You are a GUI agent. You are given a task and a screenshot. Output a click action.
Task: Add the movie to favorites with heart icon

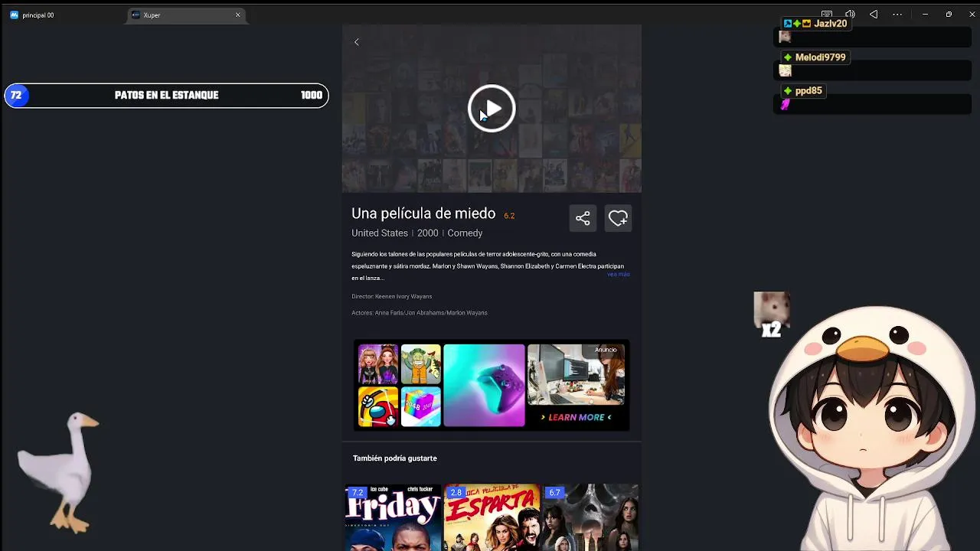click(618, 219)
